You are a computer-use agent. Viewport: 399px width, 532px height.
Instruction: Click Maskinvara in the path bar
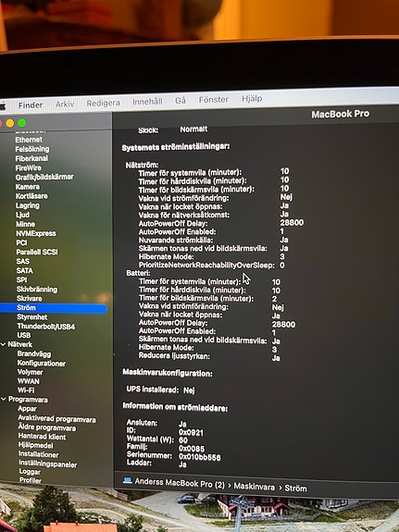coord(254,487)
